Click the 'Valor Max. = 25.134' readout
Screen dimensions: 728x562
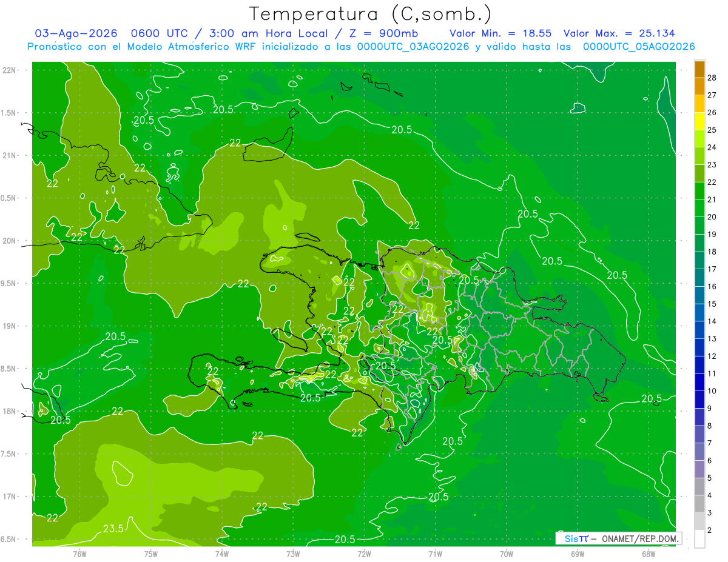pyautogui.click(x=619, y=34)
